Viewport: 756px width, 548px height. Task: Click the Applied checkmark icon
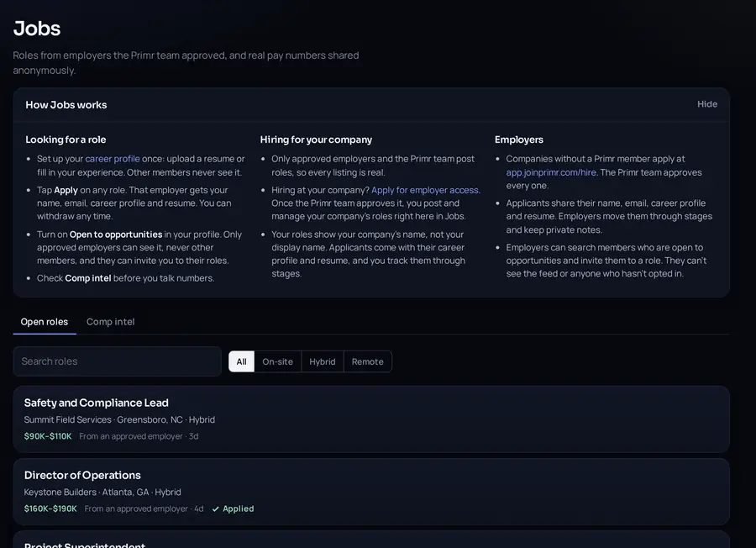216,509
